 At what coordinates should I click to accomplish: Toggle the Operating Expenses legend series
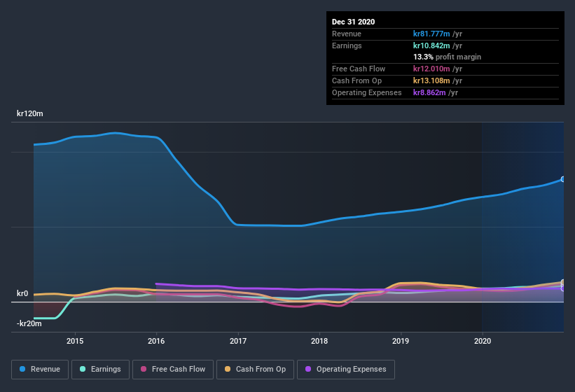(346, 370)
